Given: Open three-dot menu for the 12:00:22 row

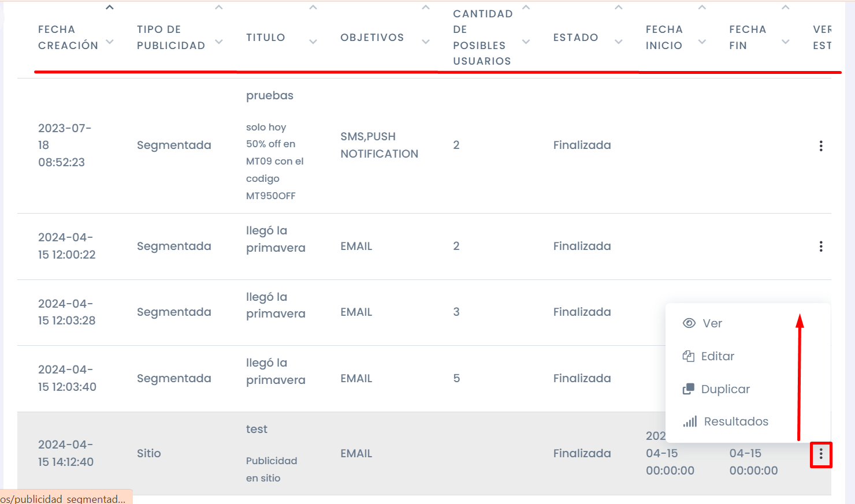Looking at the screenshot, I should click(820, 247).
